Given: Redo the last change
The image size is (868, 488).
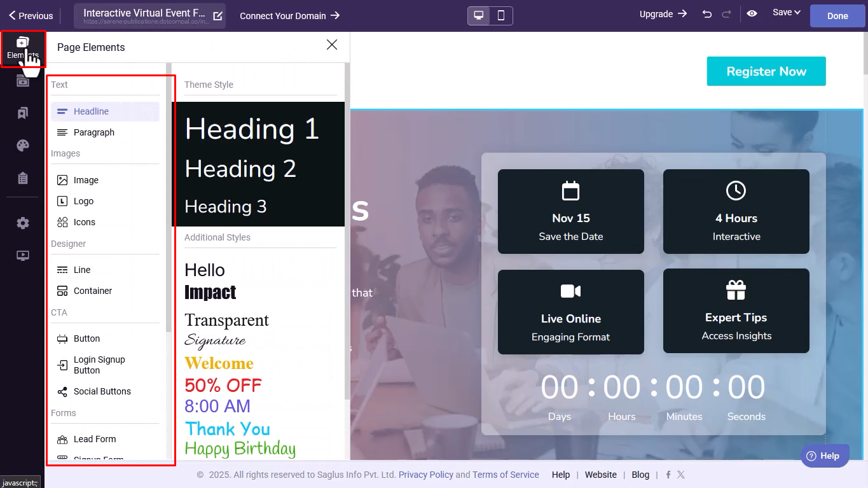Looking at the screenshot, I should point(726,14).
